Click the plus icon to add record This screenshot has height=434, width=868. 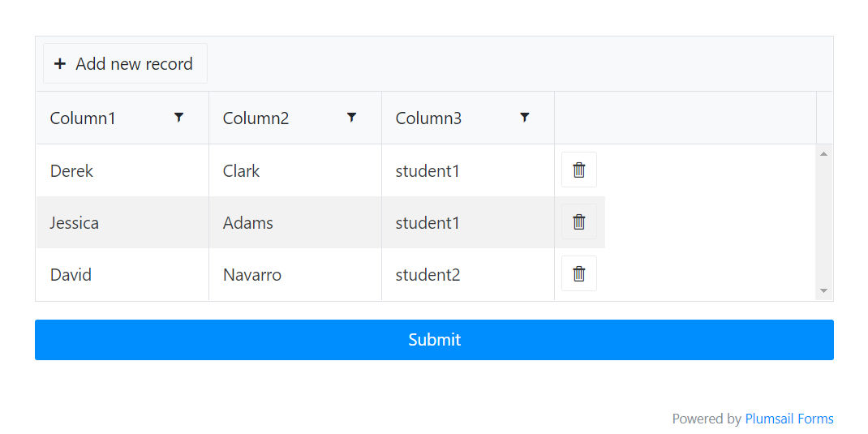[x=60, y=63]
